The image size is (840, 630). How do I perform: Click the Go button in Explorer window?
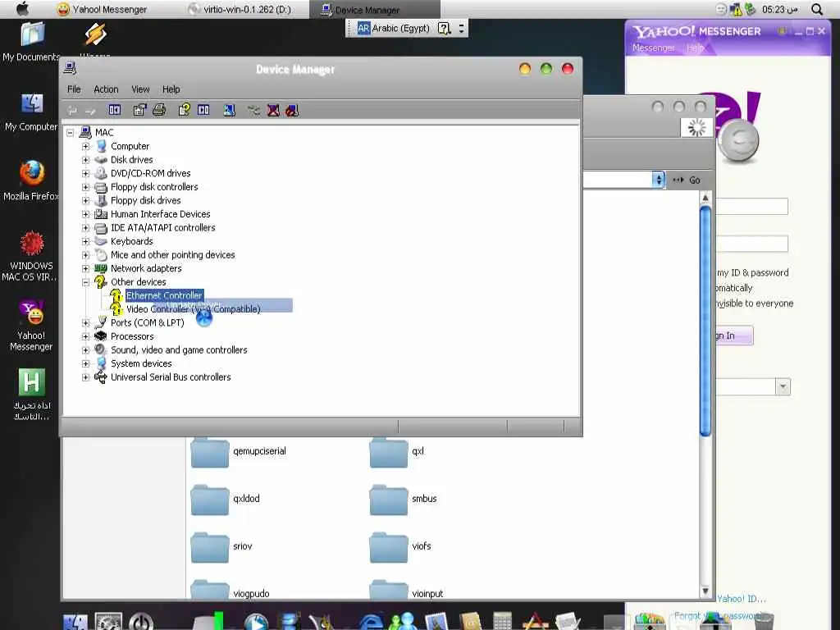(687, 180)
